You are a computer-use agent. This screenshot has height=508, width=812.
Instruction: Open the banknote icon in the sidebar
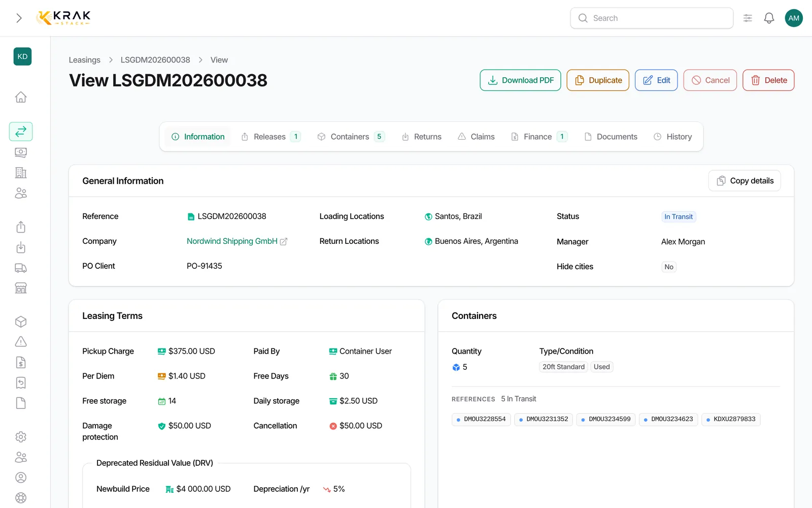point(21,152)
